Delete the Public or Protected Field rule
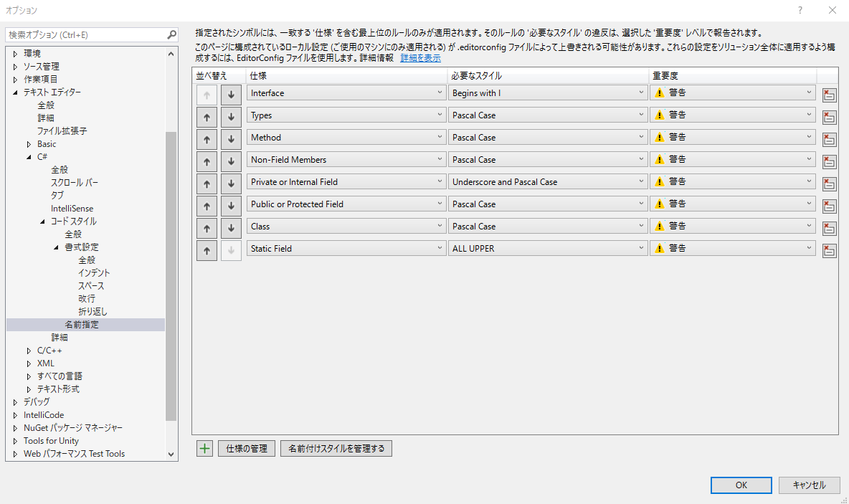 pos(829,206)
